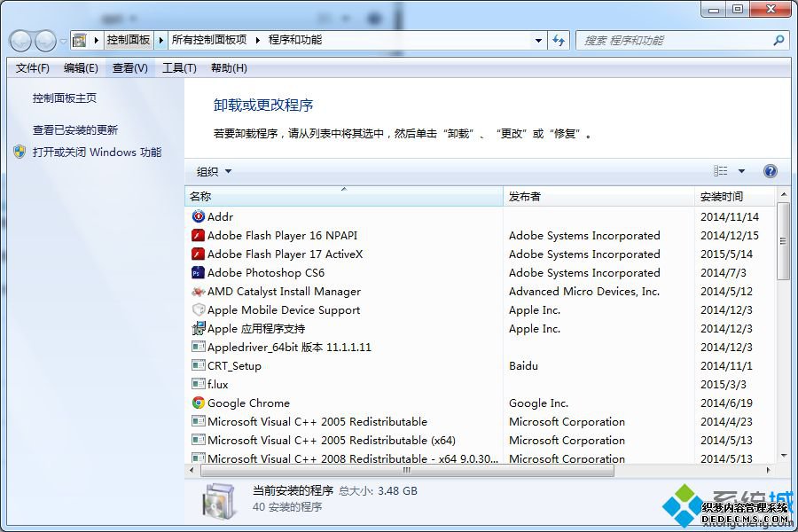Sort the list by 安装时间 column
Viewport: 798px width, 532px height.
pos(735,196)
